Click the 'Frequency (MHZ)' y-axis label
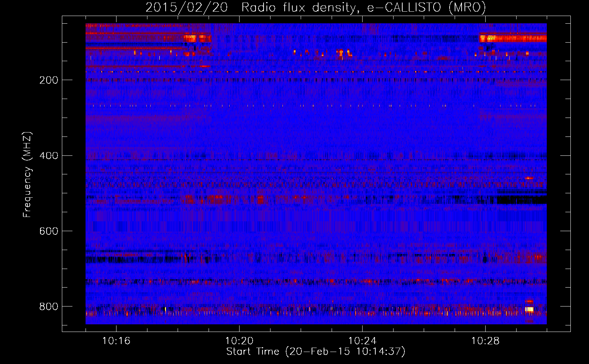This screenshot has width=589, height=364. (27, 174)
